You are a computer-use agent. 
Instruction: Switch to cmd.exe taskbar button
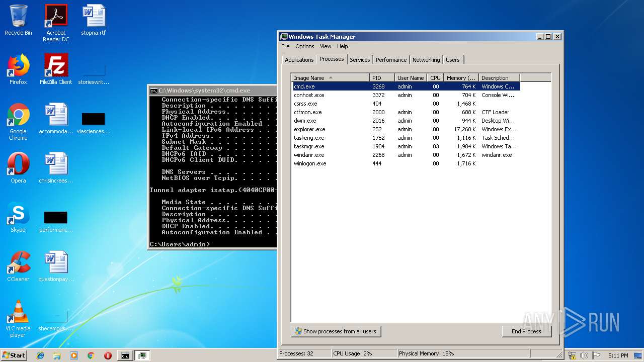125,355
